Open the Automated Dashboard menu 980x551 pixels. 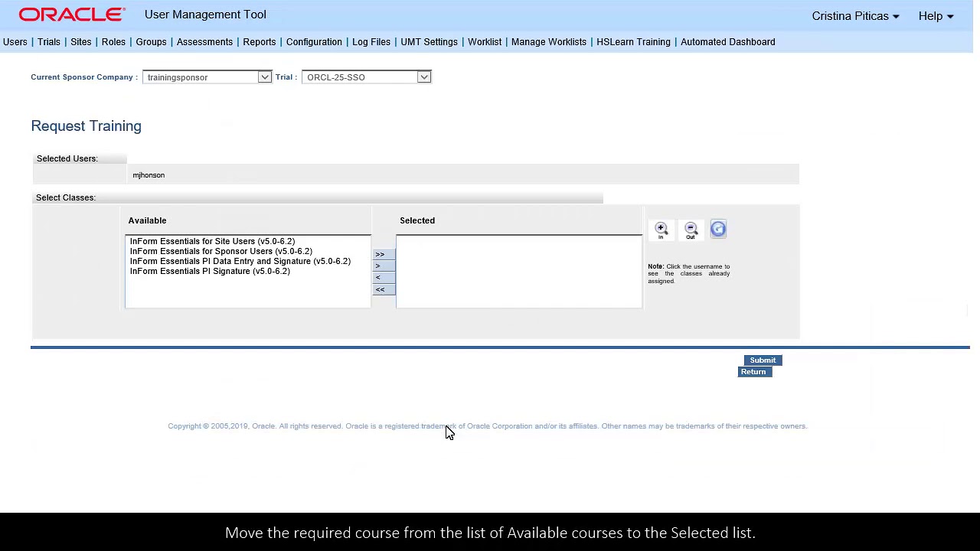[728, 42]
